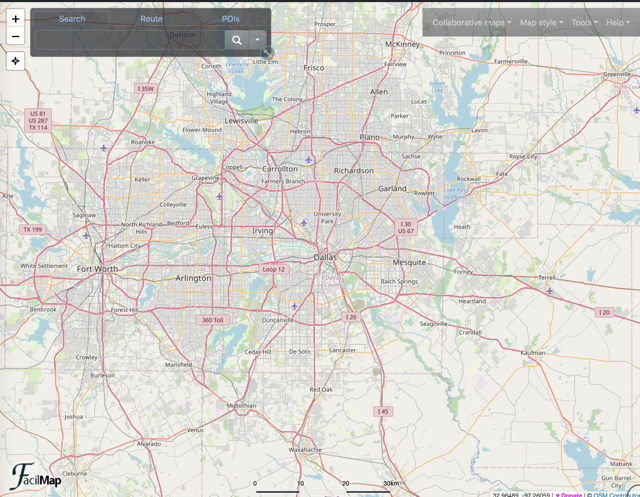Image resolution: width=640 pixels, height=497 pixels.
Task: Click the Kaufman town label
Action: 533,353
